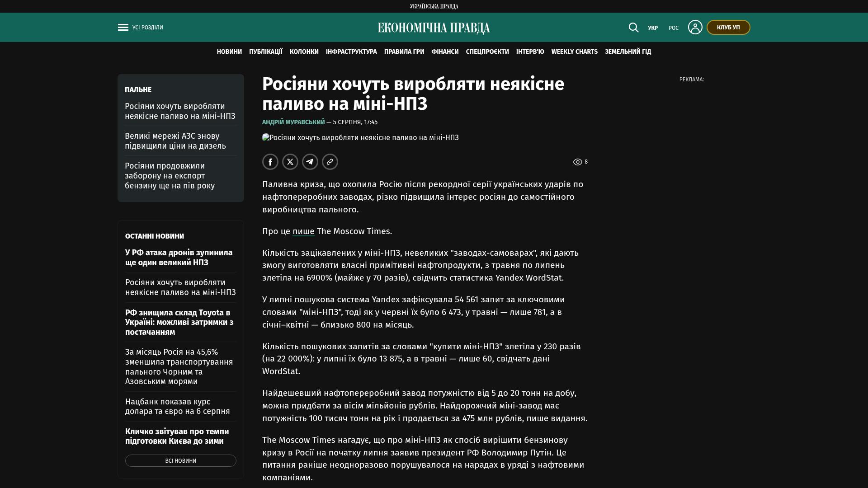The width and height of the screenshot is (868, 488).
Task: Open news 'Нацбанк показав курс долара та євро'
Action: pyautogui.click(x=178, y=406)
